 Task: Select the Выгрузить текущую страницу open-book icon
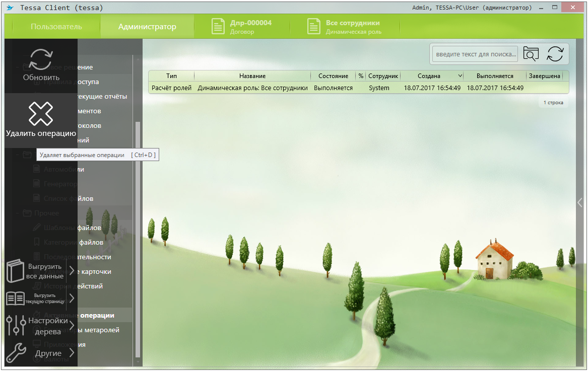tap(16, 299)
